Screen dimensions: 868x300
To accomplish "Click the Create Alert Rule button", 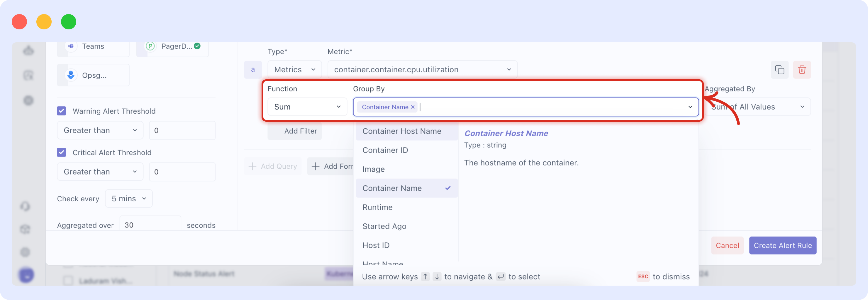I will 782,245.
